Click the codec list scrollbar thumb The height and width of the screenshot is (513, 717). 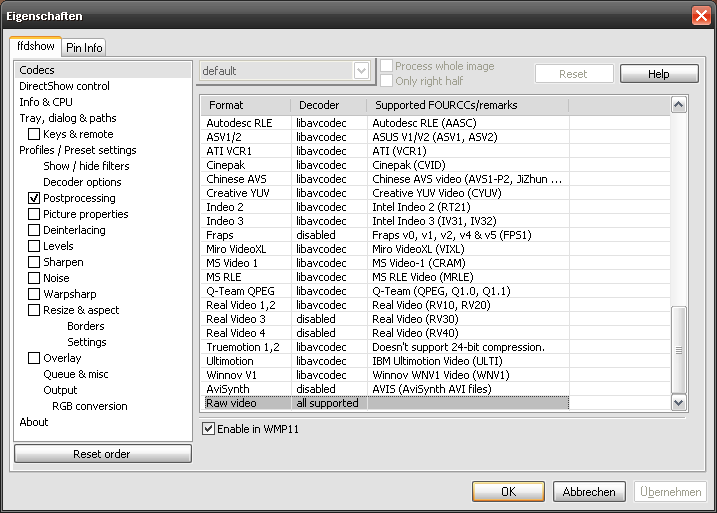coord(679,350)
